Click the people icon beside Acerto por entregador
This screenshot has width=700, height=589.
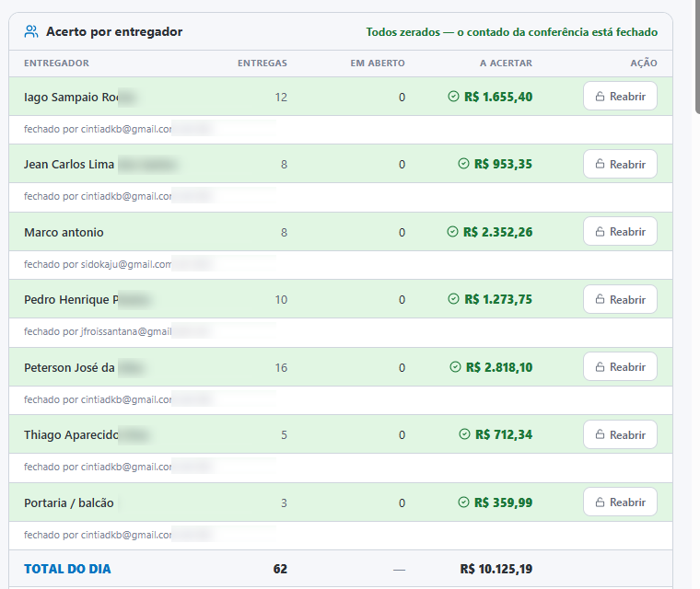tap(31, 31)
